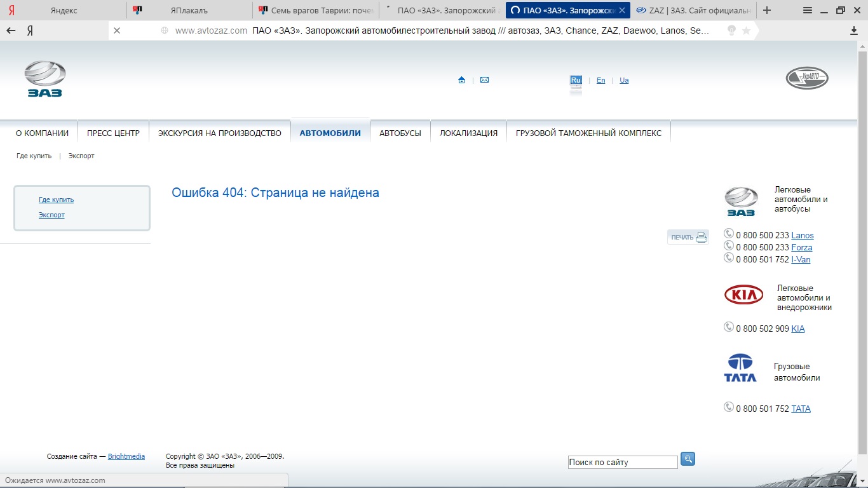The height and width of the screenshot is (488, 868).
Task: Open ГРУЗОВОЙ ТАМОЖЕННЫЙ КОМПЛЕКС menu item
Action: click(x=588, y=133)
